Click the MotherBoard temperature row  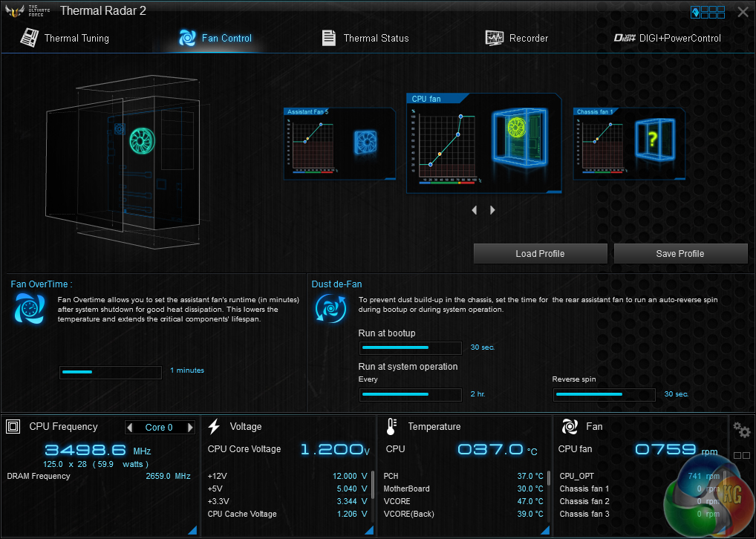[x=463, y=489]
